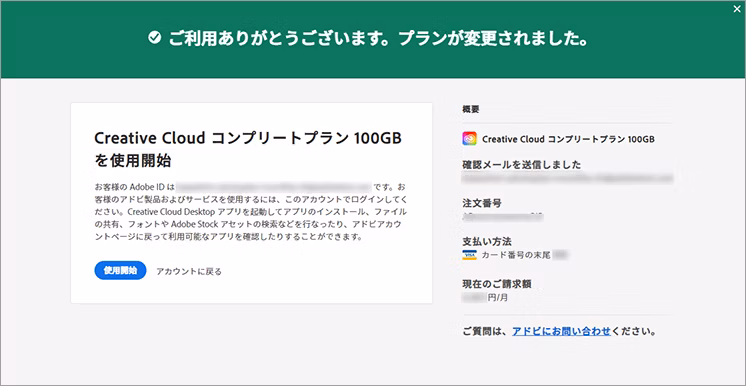Click the カード番号の末尾 text
Image resolution: width=746 pixels, height=386 pixels.
pos(516,256)
